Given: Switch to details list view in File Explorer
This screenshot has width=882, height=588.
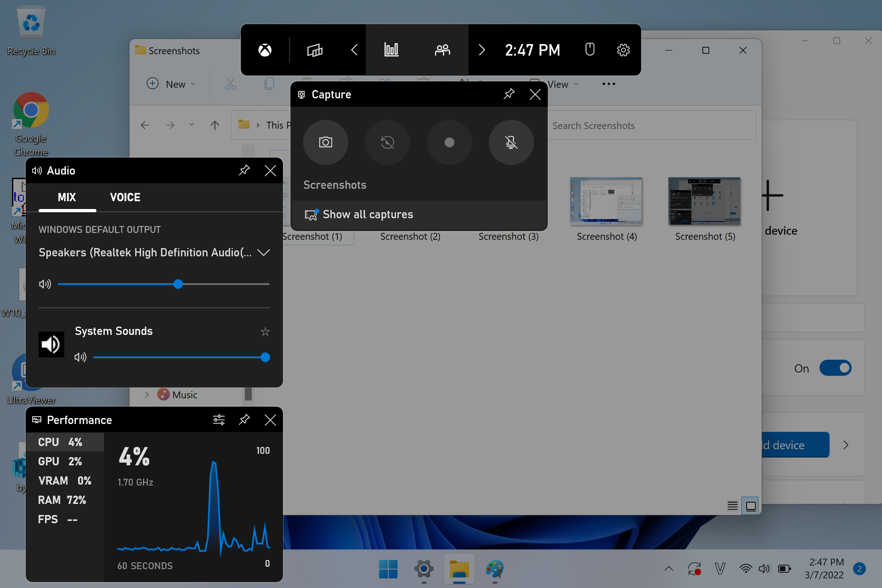Looking at the screenshot, I should click(733, 506).
